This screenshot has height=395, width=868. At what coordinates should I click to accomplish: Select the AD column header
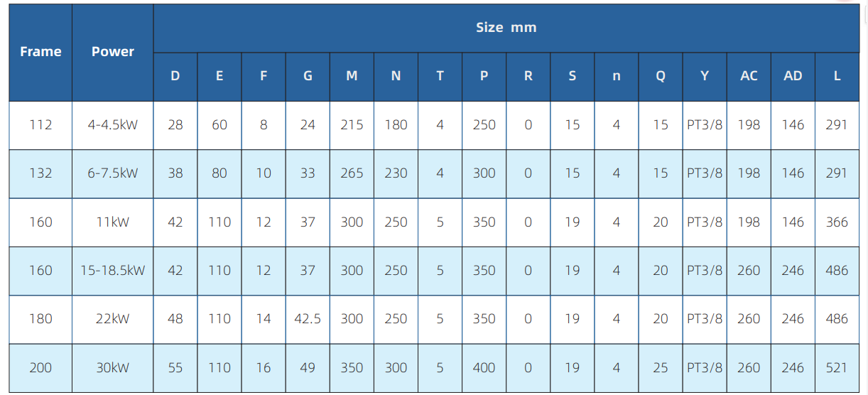(x=793, y=76)
